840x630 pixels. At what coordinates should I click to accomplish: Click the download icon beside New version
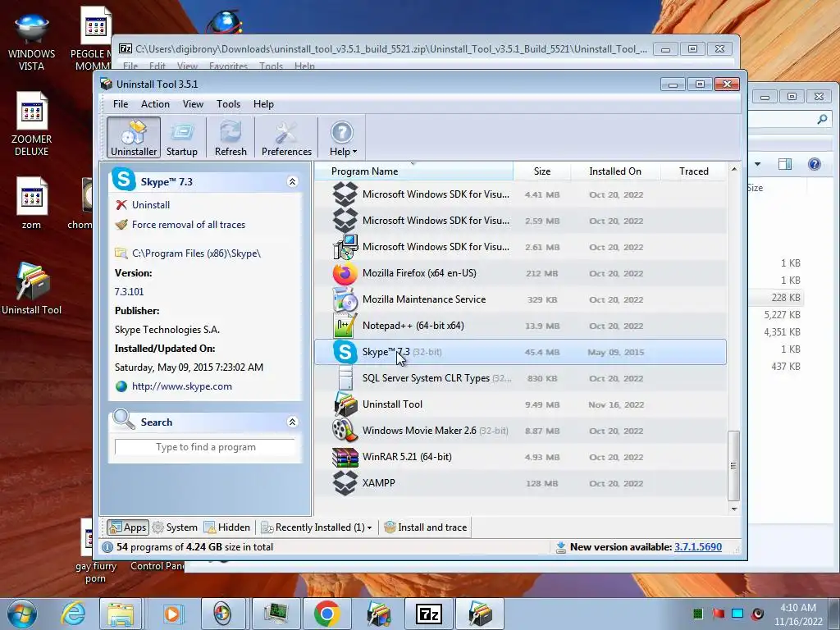561,547
